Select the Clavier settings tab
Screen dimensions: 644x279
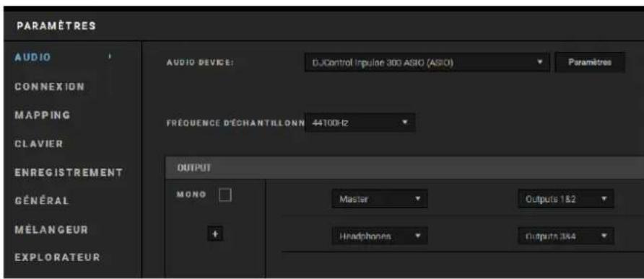click(38, 143)
